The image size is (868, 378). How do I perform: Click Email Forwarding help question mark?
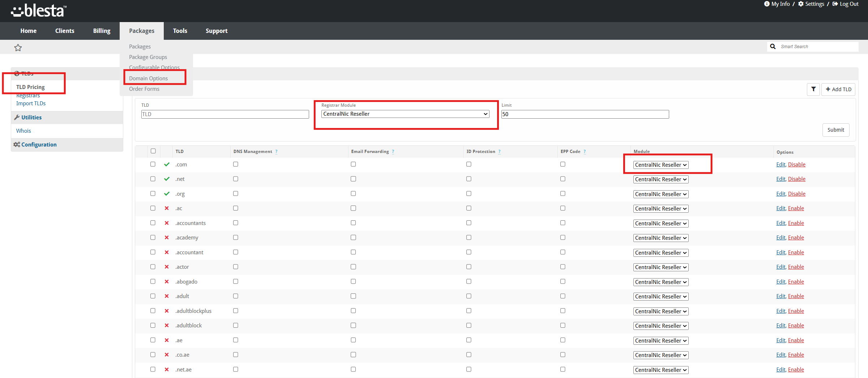tap(393, 152)
